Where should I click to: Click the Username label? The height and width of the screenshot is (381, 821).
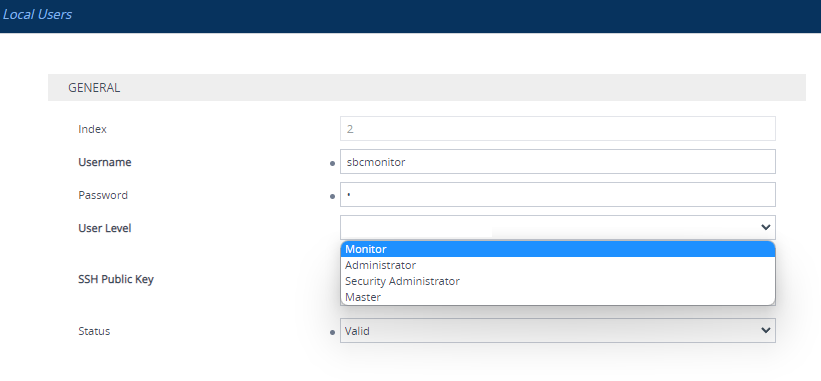click(105, 162)
